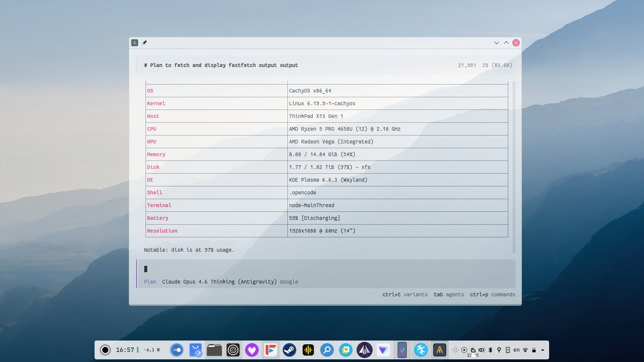Open the Discover store bag icon
The width and height of the screenshot is (644, 362).
[x=195, y=350]
